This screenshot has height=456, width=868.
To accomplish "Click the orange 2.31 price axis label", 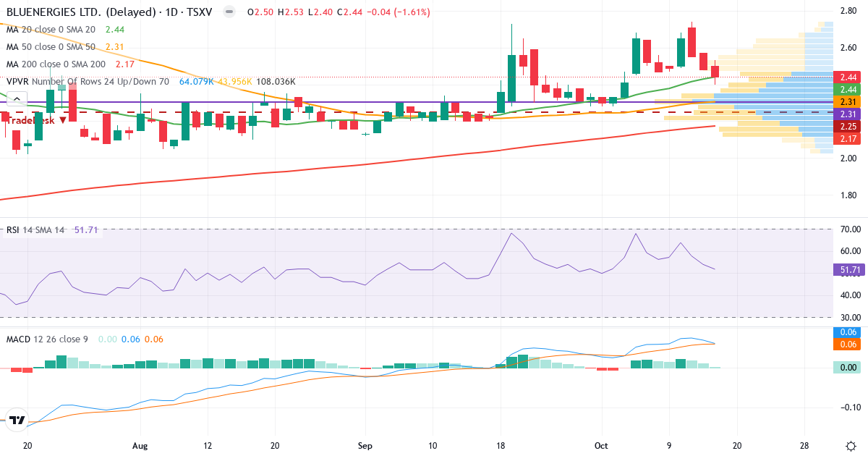I will coord(848,102).
